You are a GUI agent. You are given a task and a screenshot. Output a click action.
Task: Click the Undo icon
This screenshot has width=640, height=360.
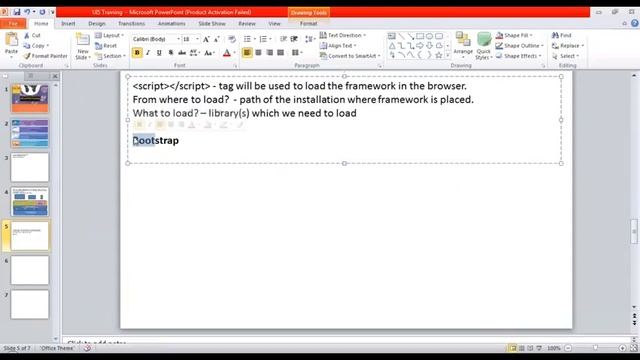(x=27, y=12)
